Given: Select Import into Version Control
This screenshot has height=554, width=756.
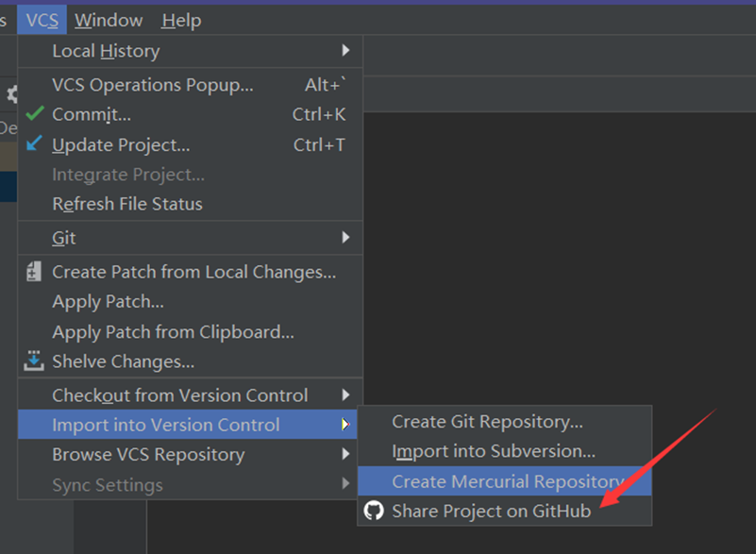Looking at the screenshot, I should point(188,425).
